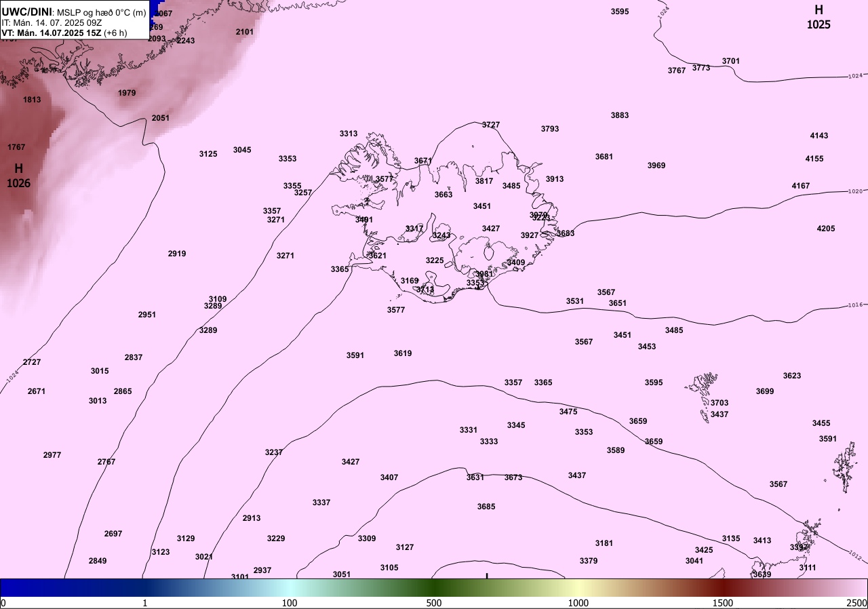The height and width of the screenshot is (609, 868).
Task: Click the height value 2951
Action: pyautogui.click(x=147, y=315)
